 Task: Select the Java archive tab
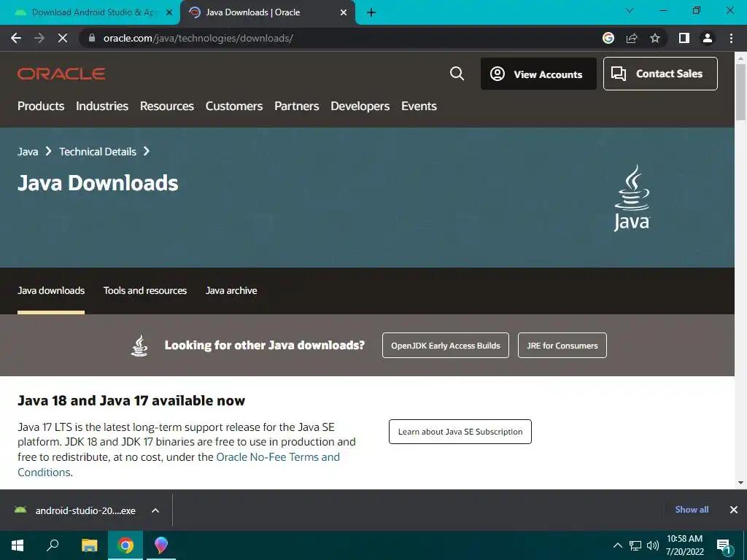231,290
